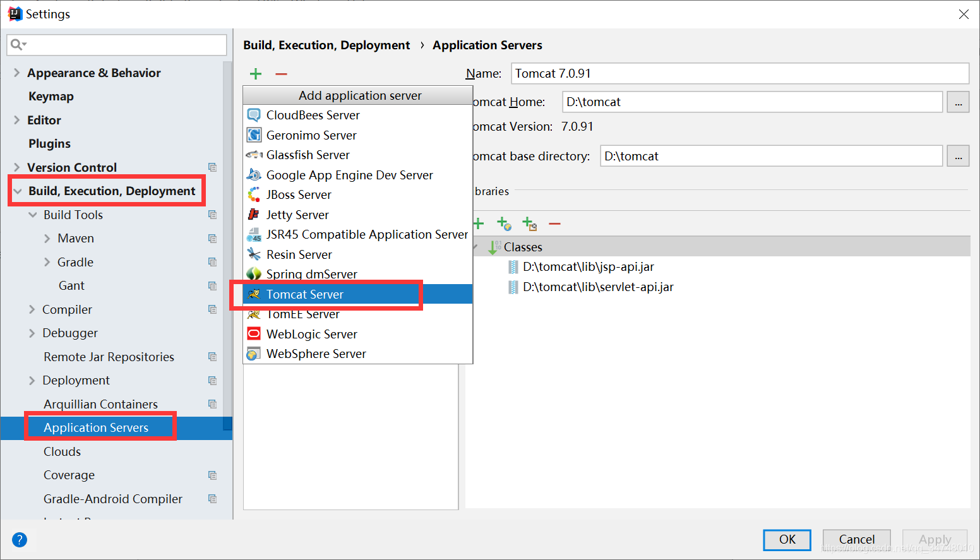The width and height of the screenshot is (980, 560).
Task: Collapse the Classes library group
Action: [x=475, y=247]
